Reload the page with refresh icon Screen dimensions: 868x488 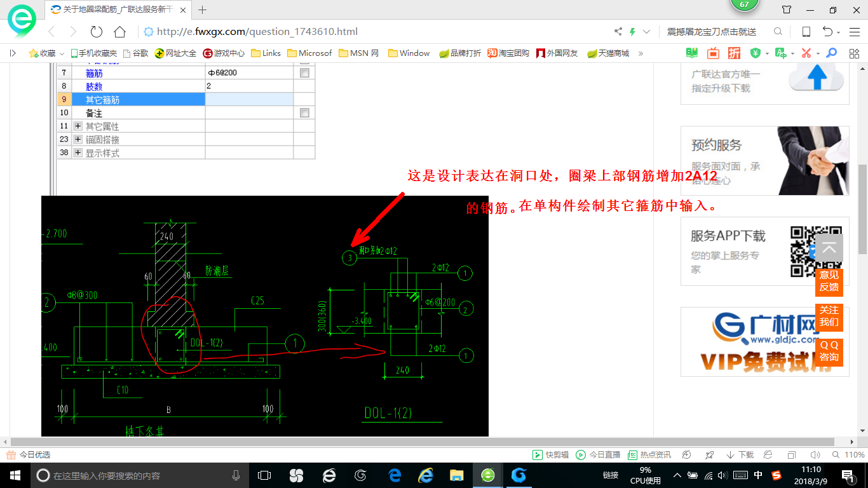click(x=97, y=32)
